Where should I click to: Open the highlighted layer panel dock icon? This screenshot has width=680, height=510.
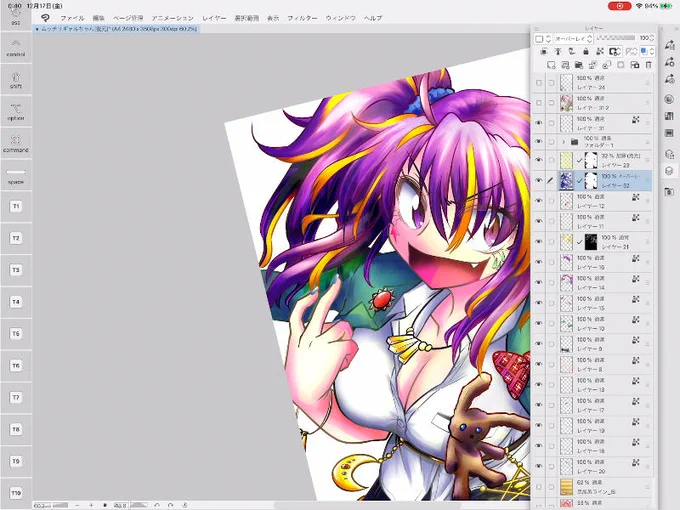coord(669,171)
